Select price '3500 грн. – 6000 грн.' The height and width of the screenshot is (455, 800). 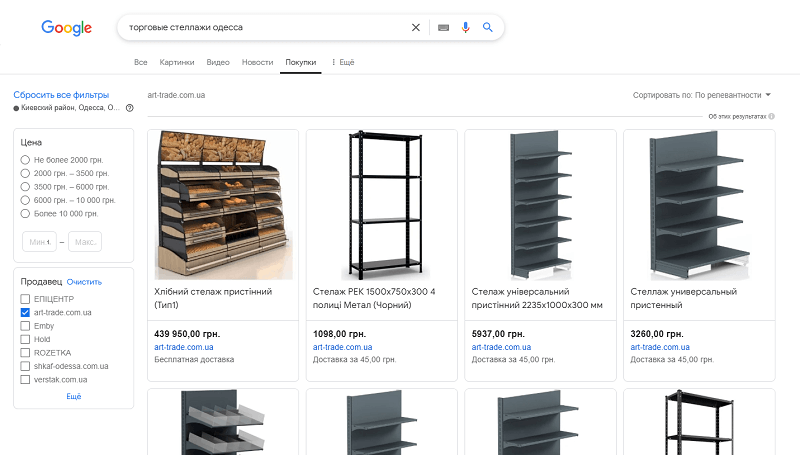25,187
